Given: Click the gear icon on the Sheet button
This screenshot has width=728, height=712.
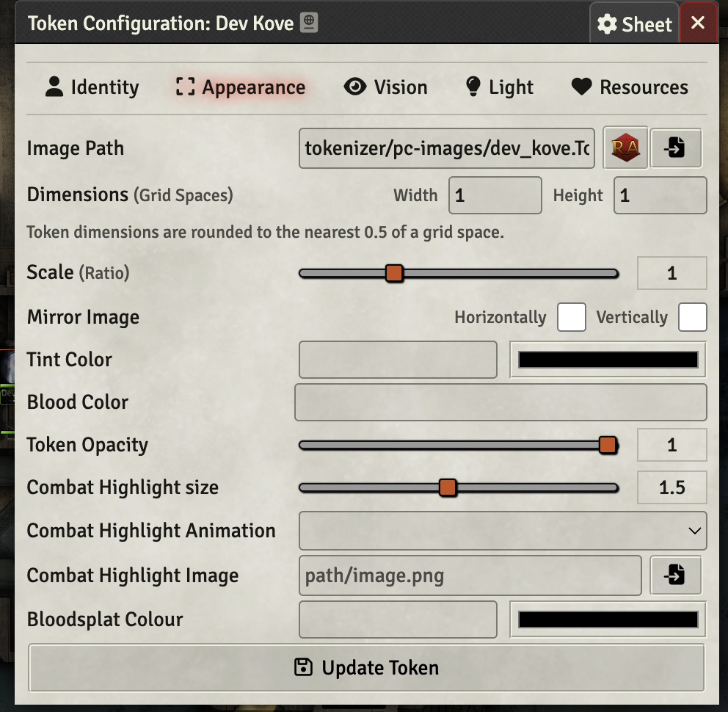Looking at the screenshot, I should pos(608,23).
